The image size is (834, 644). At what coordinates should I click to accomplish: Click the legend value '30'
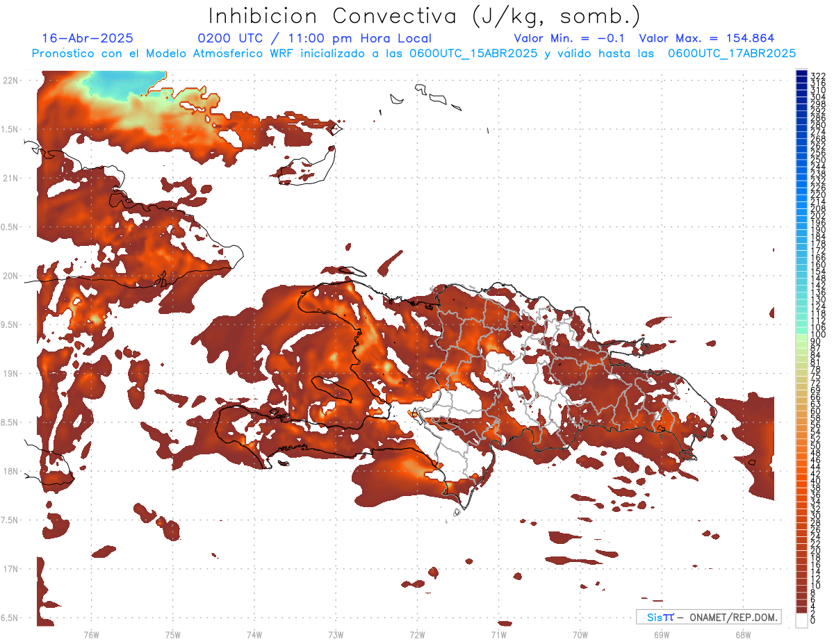pyautogui.click(x=816, y=515)
